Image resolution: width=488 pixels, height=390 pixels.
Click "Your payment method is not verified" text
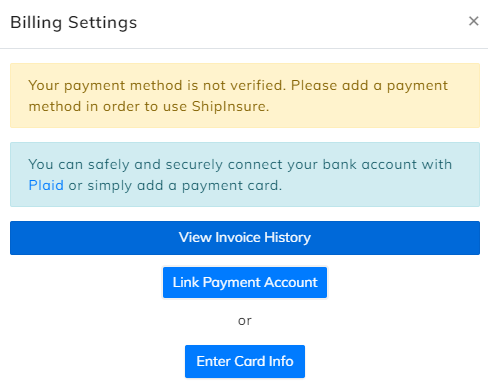click(156, 86)
